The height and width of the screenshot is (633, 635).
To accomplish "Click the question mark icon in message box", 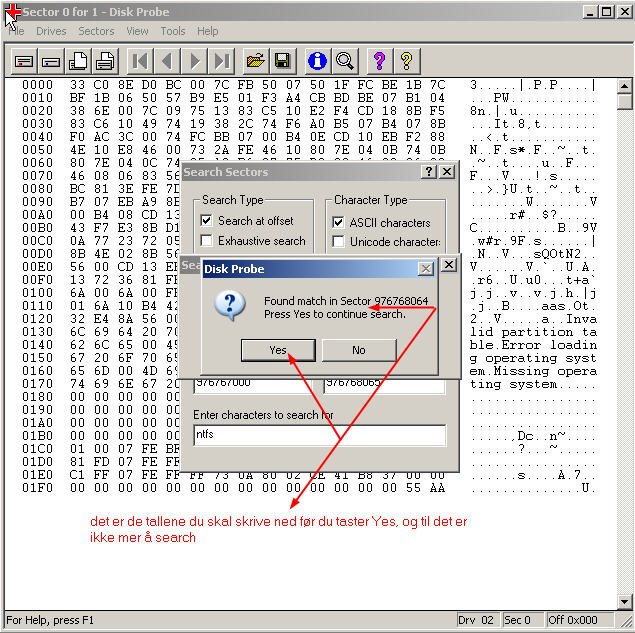I will point(230,306).
